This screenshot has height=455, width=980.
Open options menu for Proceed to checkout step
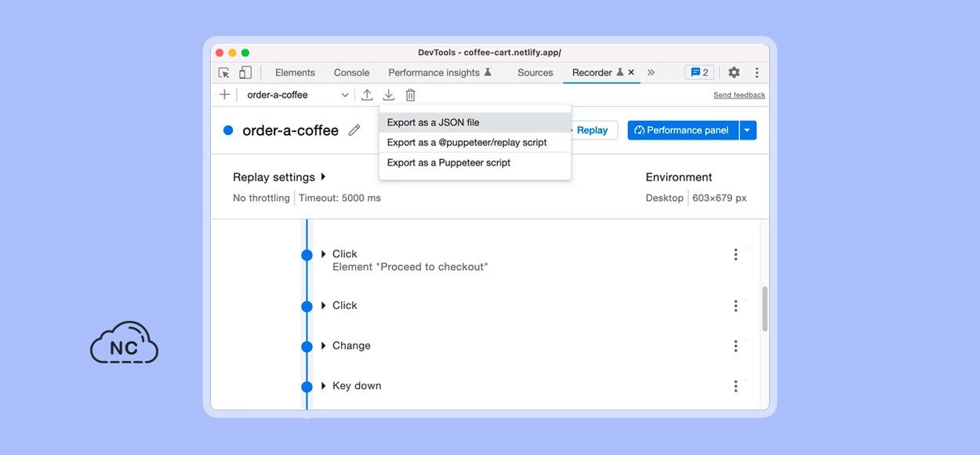(735, 254)
